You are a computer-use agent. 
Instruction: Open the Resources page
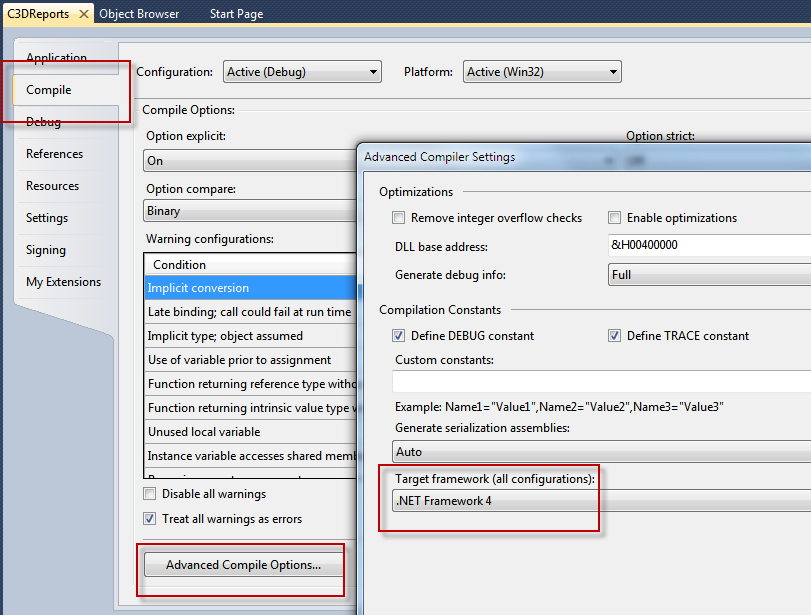click(52, 185)
